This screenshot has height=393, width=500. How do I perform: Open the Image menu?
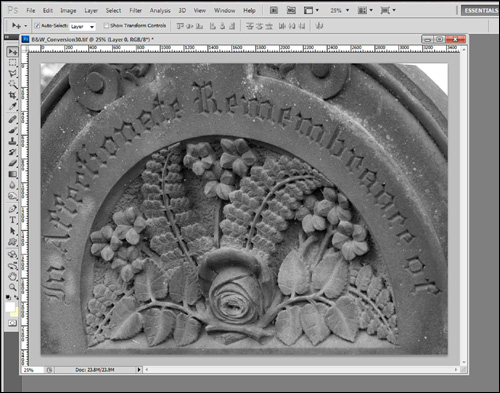(68, 11)
